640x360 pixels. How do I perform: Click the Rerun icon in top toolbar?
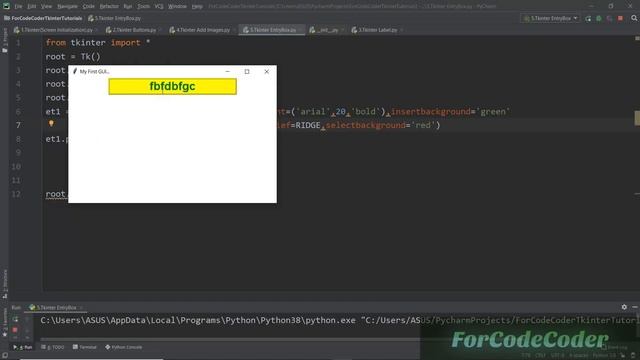[x=588, y=18]
